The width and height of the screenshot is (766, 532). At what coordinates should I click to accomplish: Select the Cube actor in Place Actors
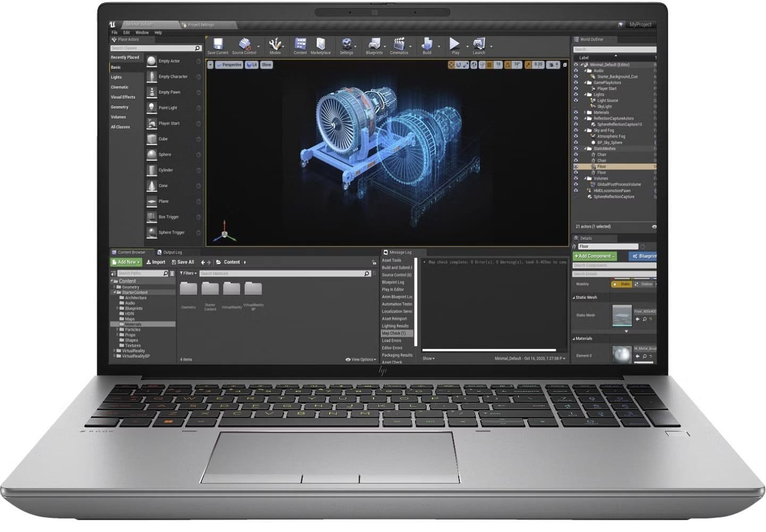coord(163,139)
